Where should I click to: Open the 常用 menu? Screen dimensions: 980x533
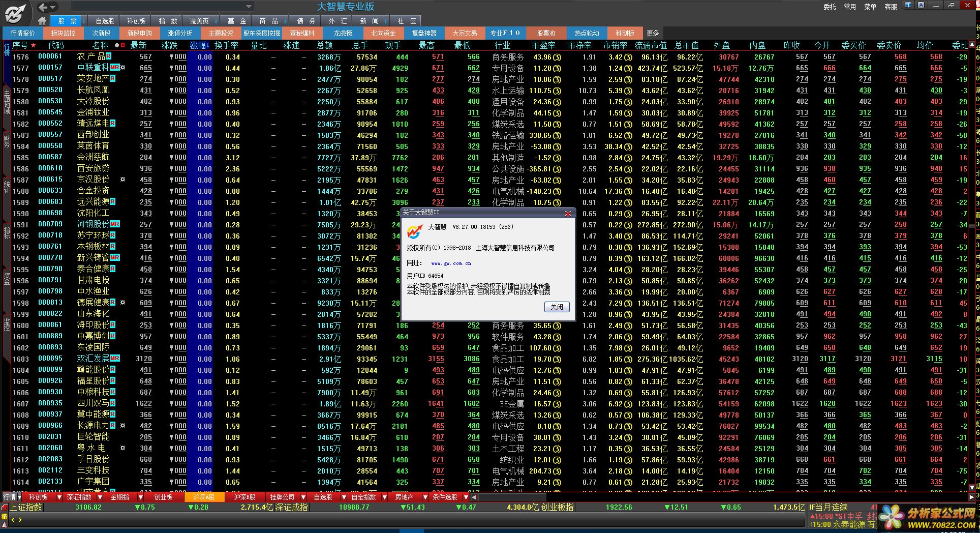[850, 7]
